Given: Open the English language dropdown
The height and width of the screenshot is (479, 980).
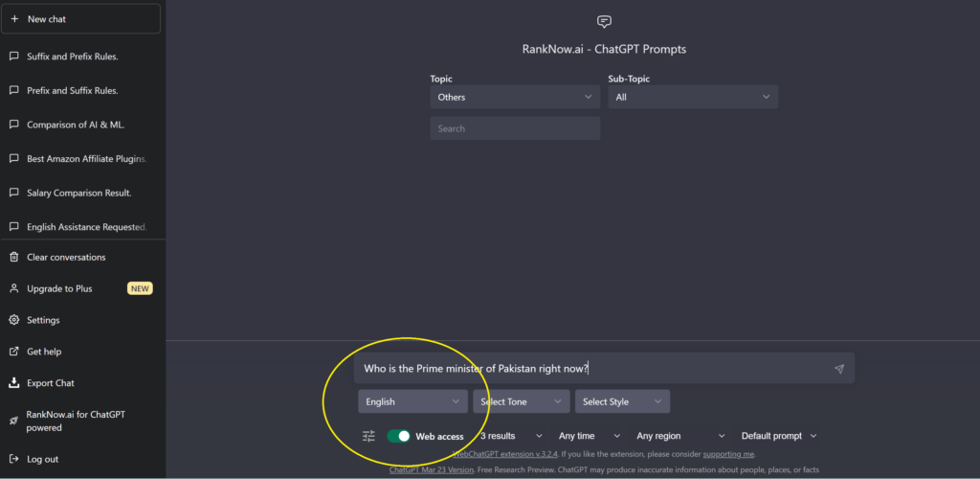Looking at the screenshot, I should pos(412,401).
